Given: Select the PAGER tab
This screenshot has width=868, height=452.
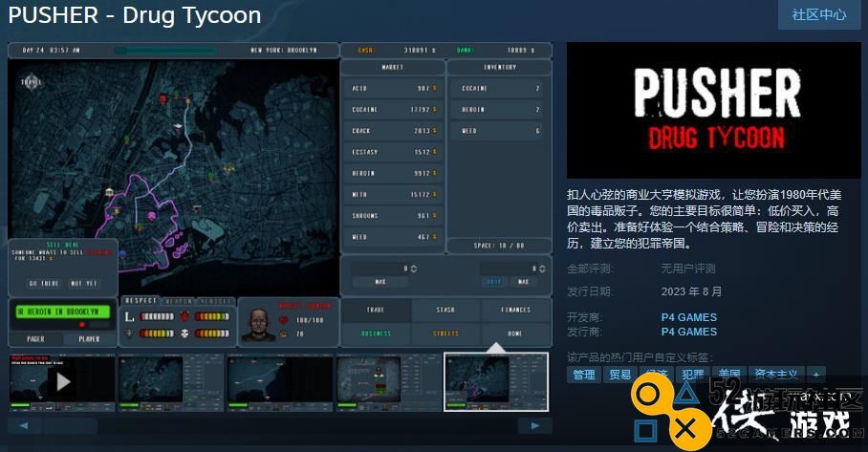Looking at the screenshot, I should 36,339.
